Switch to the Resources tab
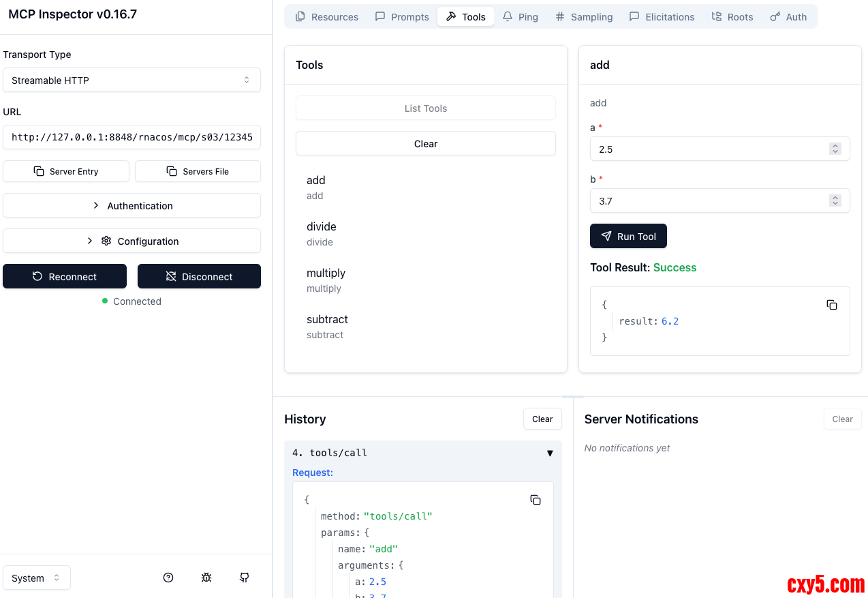Image resolution: width=868 pixels, height=598 pixels. tap(326, 17)
